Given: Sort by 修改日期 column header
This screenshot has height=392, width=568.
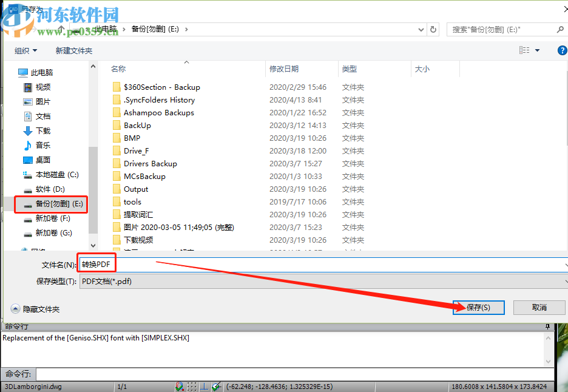Looking at the screenshot, I should tap(284, 69).
